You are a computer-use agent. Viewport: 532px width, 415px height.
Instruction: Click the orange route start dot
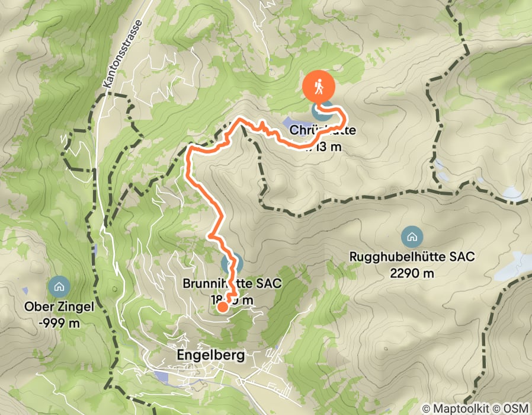[x=223, y=307]
